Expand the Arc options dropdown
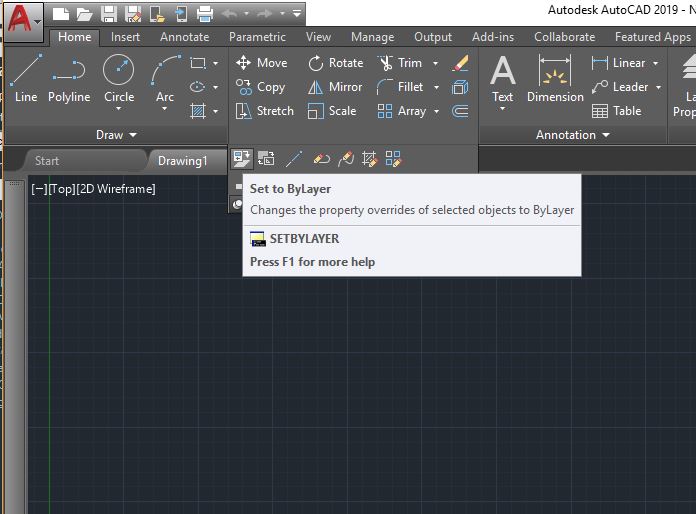The image size is (696, 514). point(165,109)
